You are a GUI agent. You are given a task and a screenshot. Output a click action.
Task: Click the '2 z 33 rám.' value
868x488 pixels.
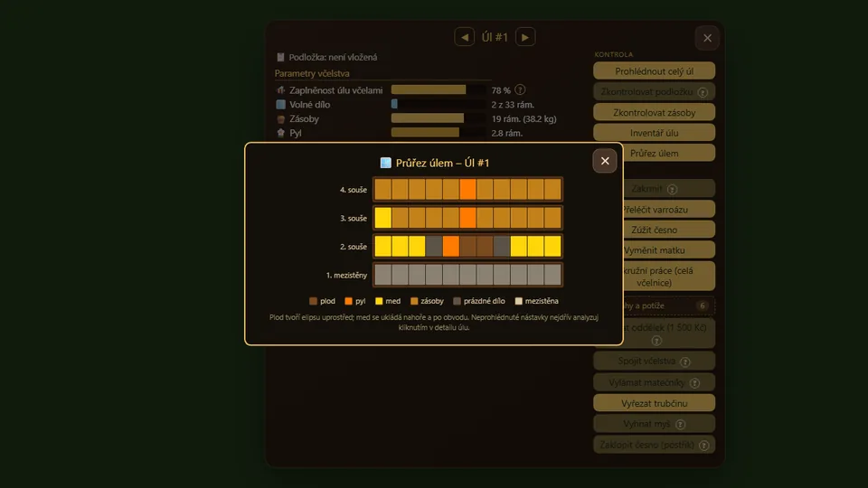pyautogui.click(x=513, y=104)
